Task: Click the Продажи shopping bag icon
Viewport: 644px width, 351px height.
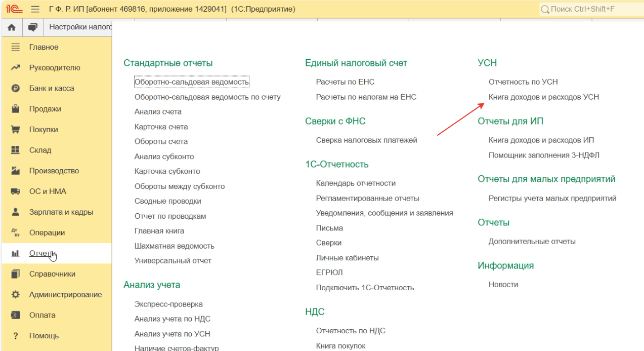Action: [15, 109]
